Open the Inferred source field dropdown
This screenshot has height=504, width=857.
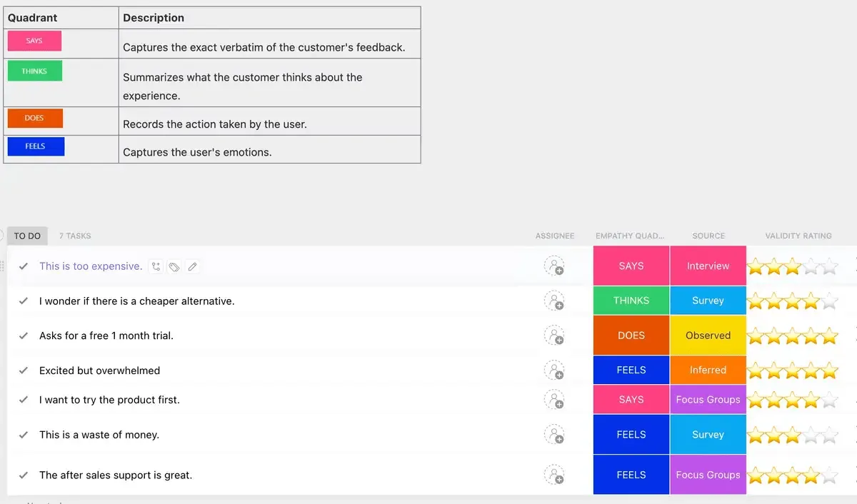coord(708,370)
